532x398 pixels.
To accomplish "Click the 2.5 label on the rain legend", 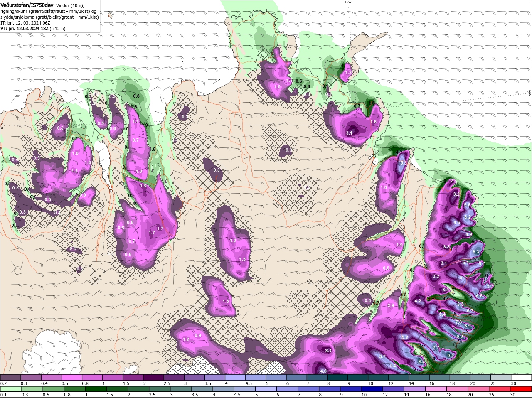I will (x=152, y=395).
